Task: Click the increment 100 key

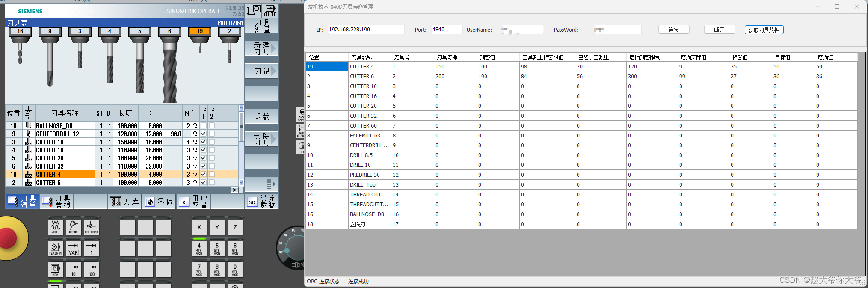Action: point(91,270)
